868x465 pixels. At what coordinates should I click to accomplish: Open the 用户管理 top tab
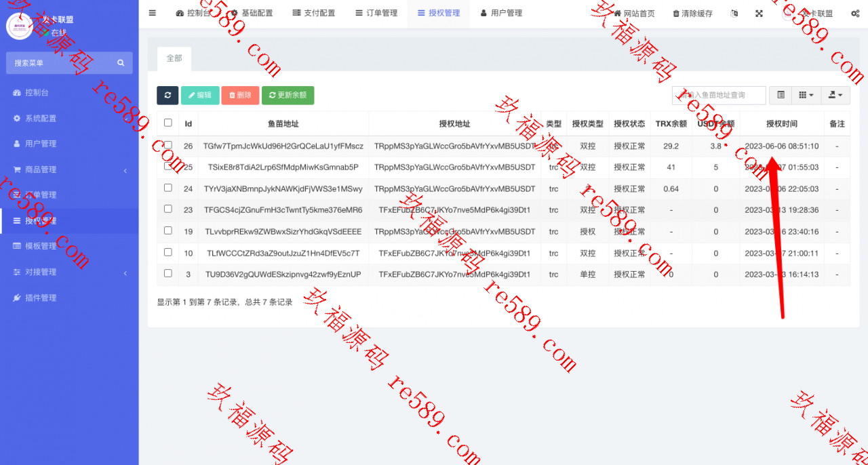(x=501, y=13)
